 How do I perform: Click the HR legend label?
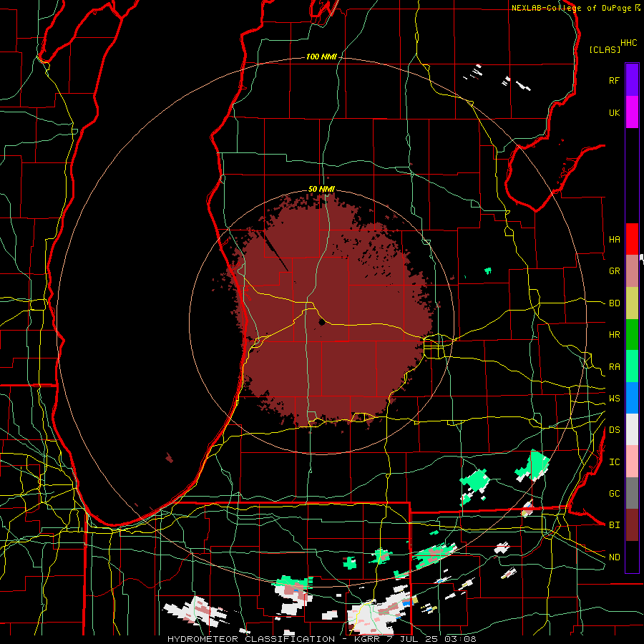coord(614,335)
